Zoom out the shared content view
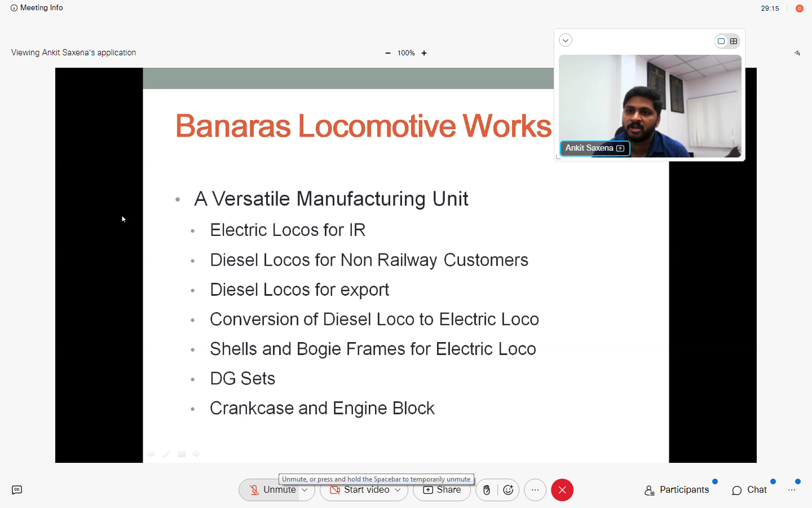This screenshot has height=508, width=812. click(388, 53)
